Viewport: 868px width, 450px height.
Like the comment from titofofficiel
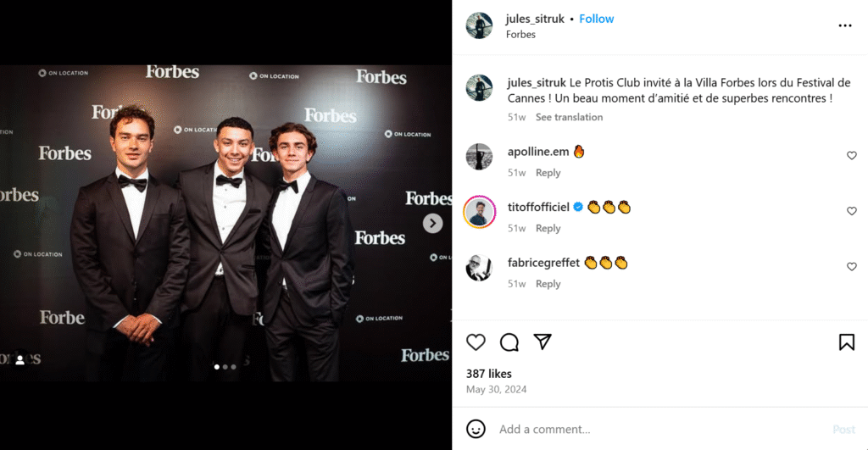pyautogui.click(x=852, y=211)
